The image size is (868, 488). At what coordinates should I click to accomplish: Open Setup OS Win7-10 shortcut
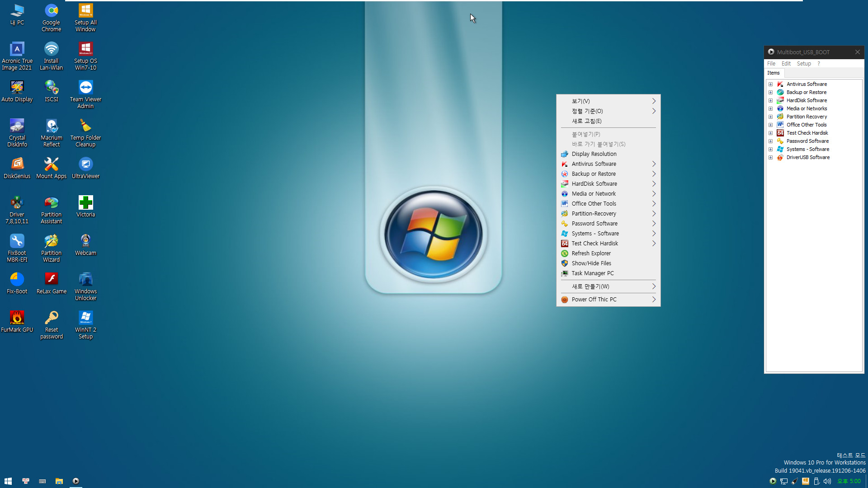pyautogui.click(x=85, y=56)
